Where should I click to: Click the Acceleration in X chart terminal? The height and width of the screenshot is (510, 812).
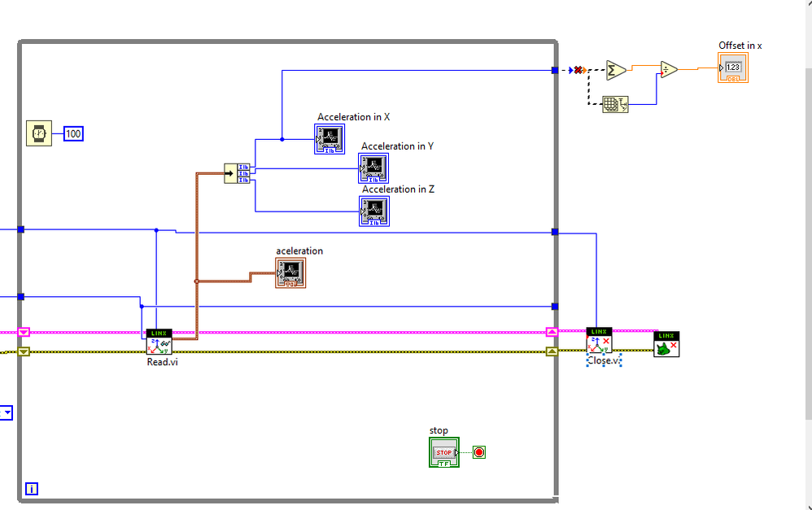pyautogui.click(x=330, y=139)
